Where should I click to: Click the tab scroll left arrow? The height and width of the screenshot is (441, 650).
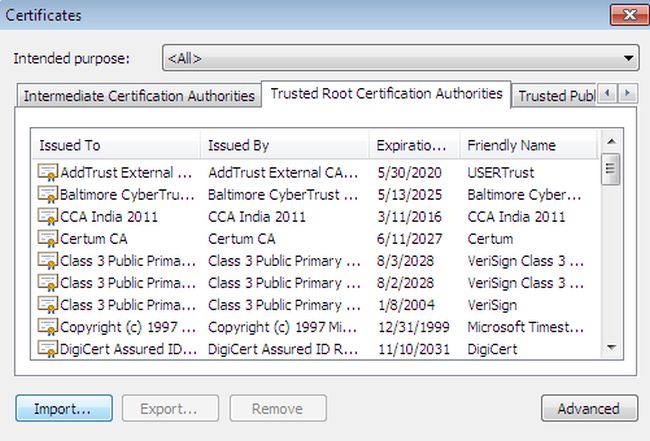click(x=607, y=93)
